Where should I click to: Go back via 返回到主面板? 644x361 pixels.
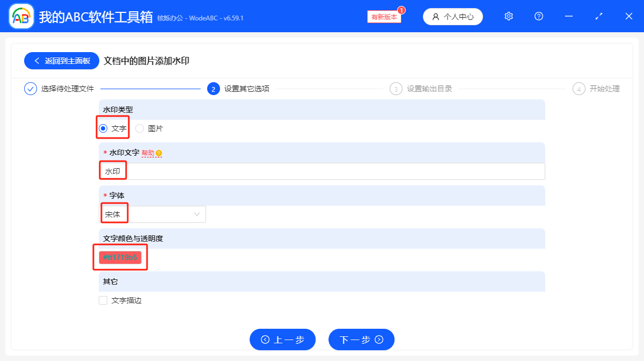(61, 60)
